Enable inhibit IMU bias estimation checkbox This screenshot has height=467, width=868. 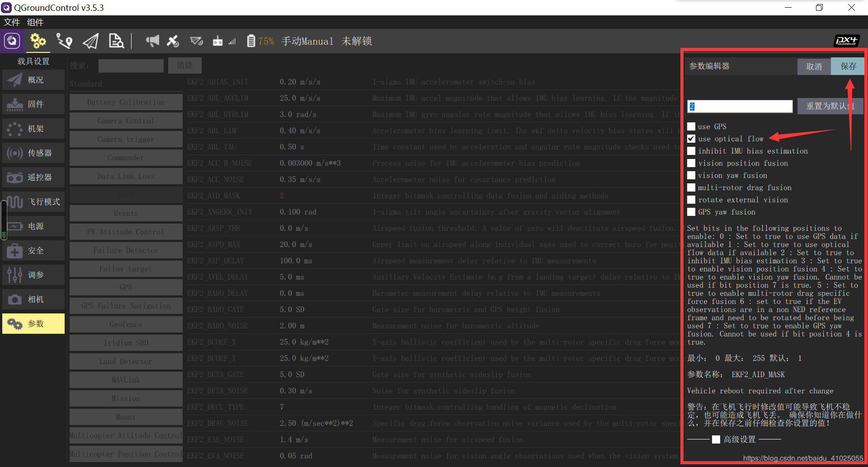[x=691, y=151]
